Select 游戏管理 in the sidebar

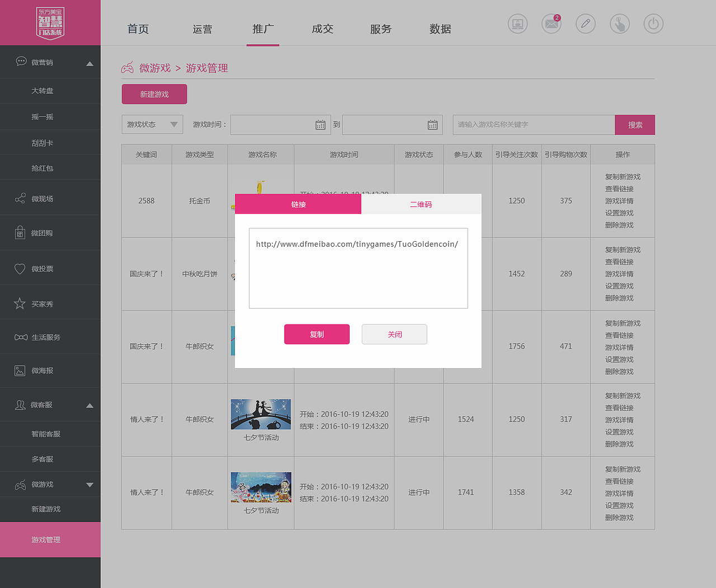[50, 539]
